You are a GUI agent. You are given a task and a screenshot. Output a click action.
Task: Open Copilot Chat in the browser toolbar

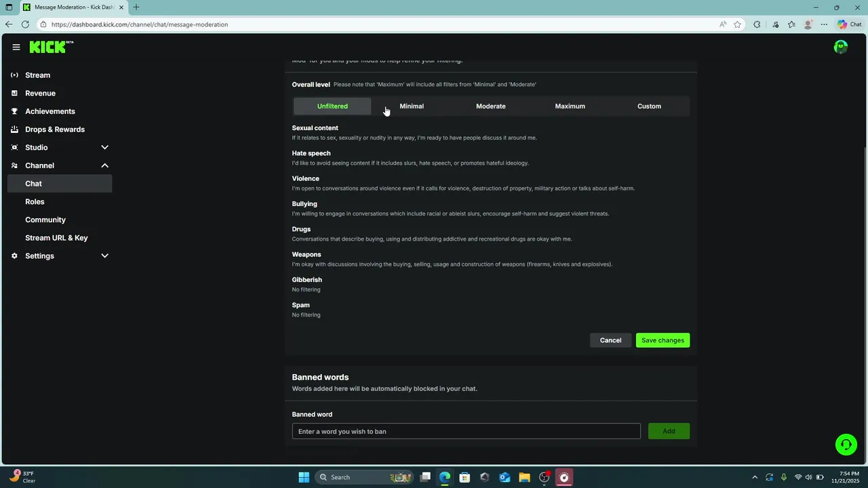click(x=850, y=24)
